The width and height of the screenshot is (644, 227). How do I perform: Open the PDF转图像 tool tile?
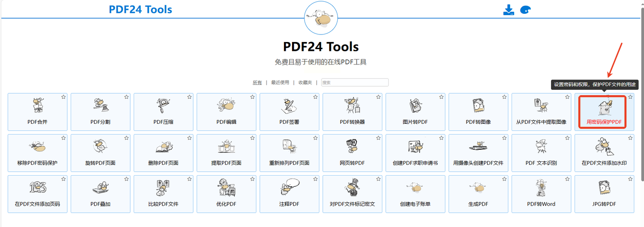click(x=479, y=112)
